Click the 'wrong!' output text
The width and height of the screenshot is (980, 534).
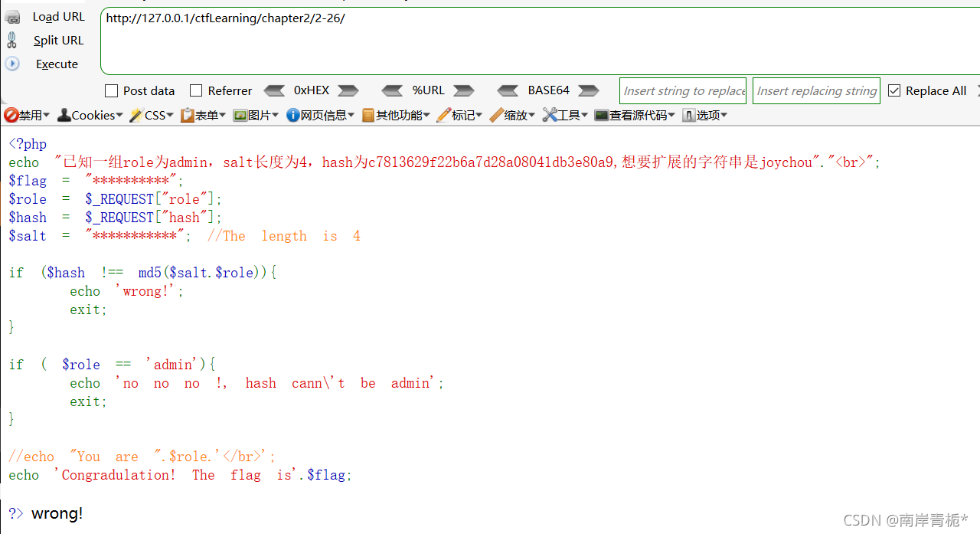tap(57, 513)
